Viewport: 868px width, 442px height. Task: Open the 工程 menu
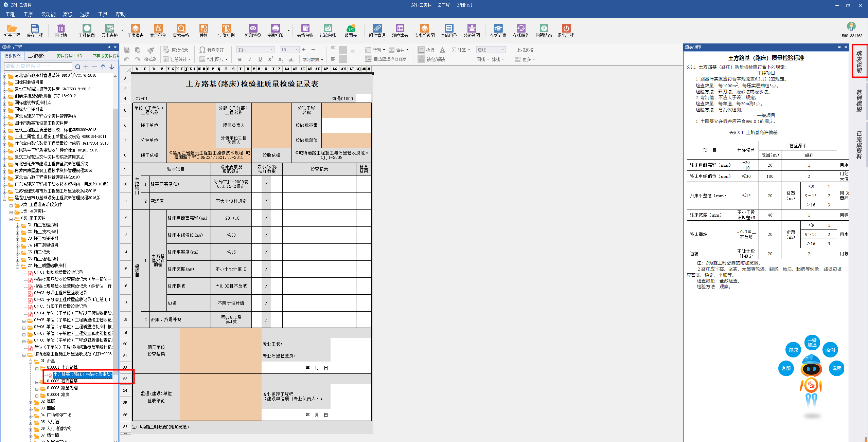tap(10, 14)
